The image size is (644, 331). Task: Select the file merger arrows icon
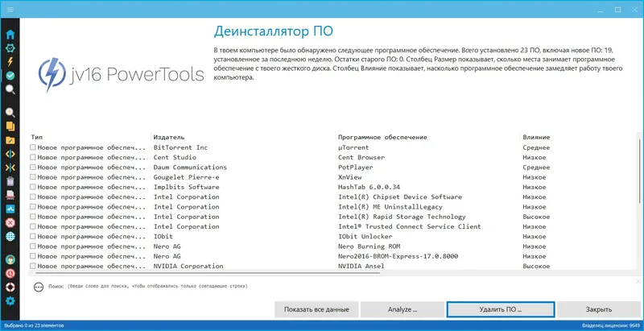coord(10,168)
